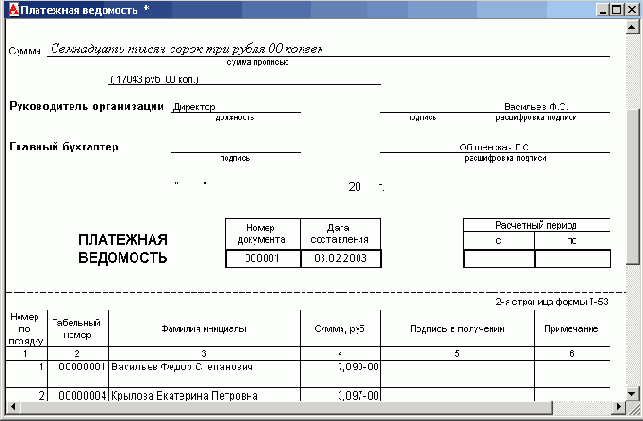Image resolution: width=643 pixels, height=421 pixels.
Task: Click the 'Фамилия инициалы' column header
Action: click(203, 328)
